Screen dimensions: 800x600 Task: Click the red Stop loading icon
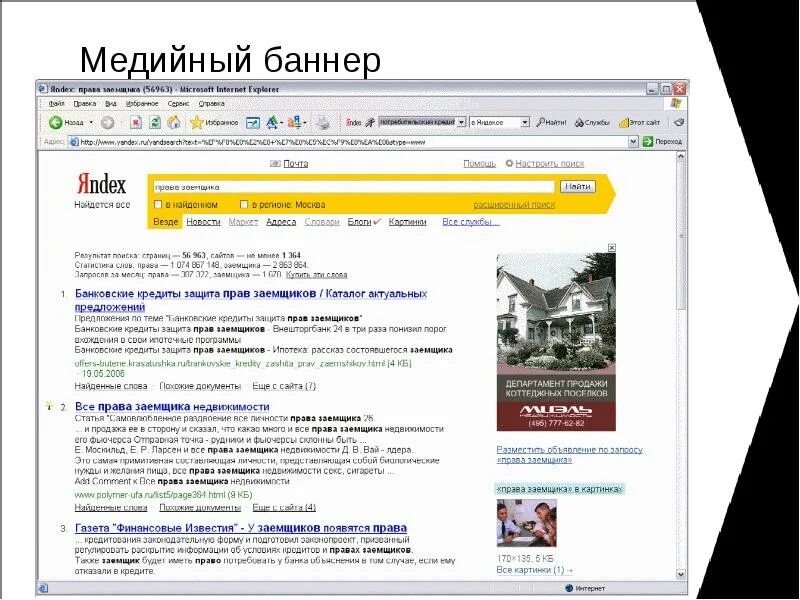[x=136, y=122]
